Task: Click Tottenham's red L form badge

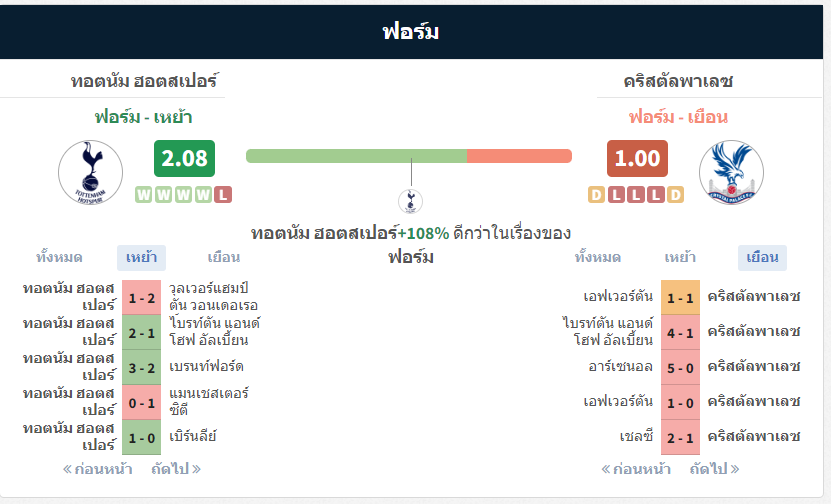Action: [223, 195]
